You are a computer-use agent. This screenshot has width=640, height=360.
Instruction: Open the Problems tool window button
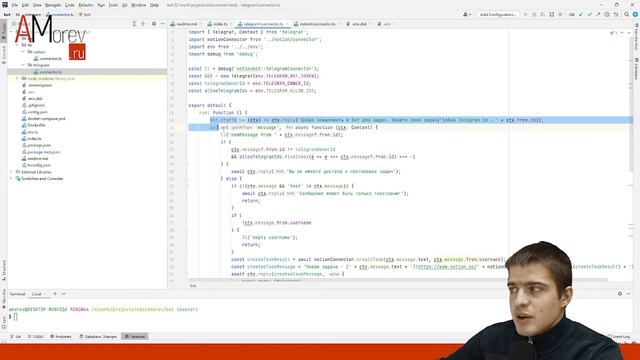pos(60,337)
